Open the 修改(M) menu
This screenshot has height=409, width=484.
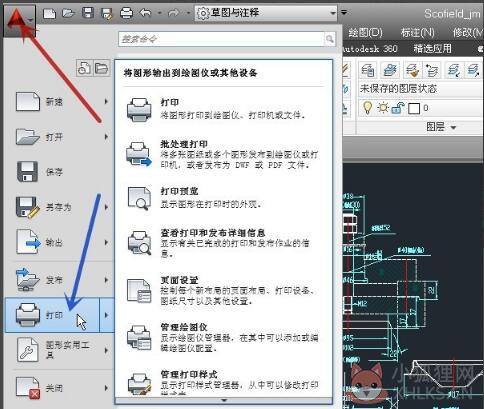468,32
